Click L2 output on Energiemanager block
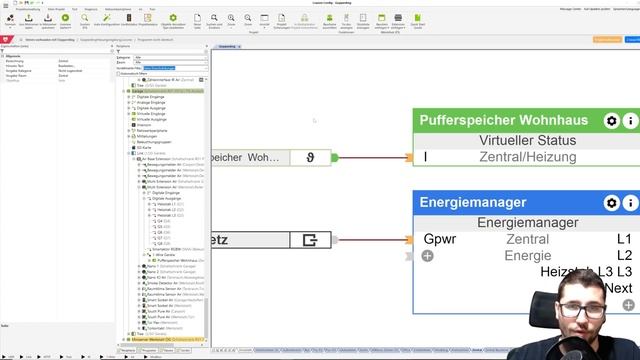640x360 pixels. (x=624, y=256)
